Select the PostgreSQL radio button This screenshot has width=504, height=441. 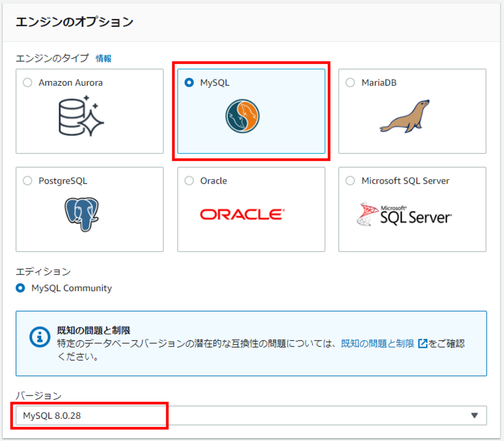(28, 181)
